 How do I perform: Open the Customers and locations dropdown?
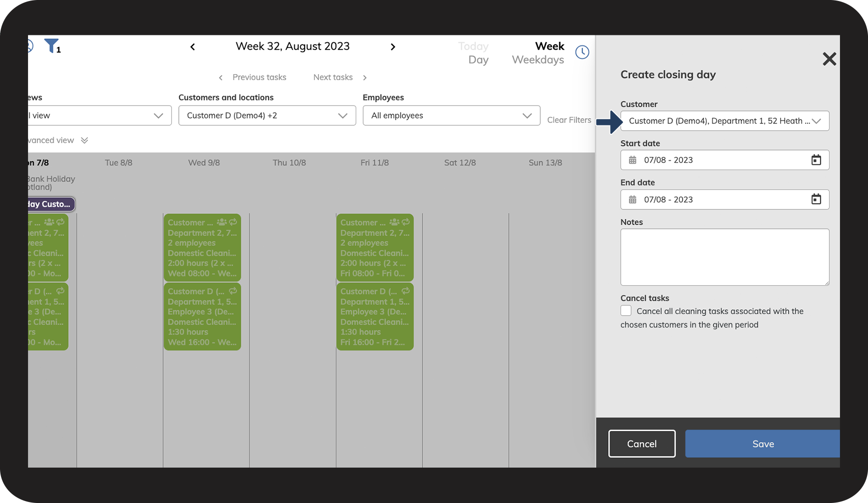267,116
